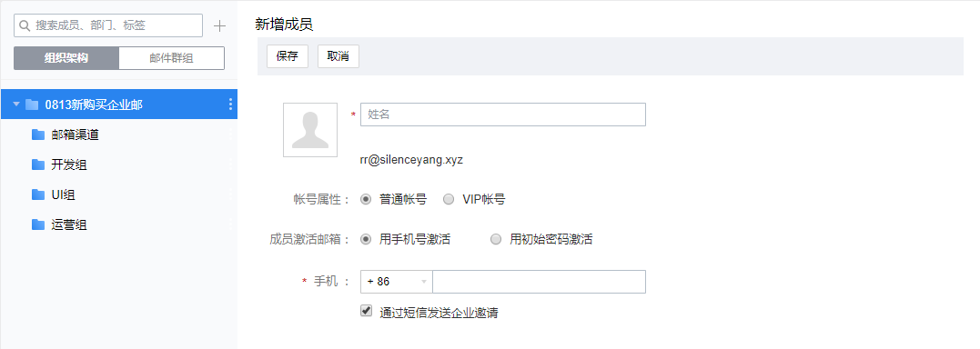Click the 保存 button
The width and height of the screenshot is (980, 349).
pyautogui.click(x=288, y=56)
